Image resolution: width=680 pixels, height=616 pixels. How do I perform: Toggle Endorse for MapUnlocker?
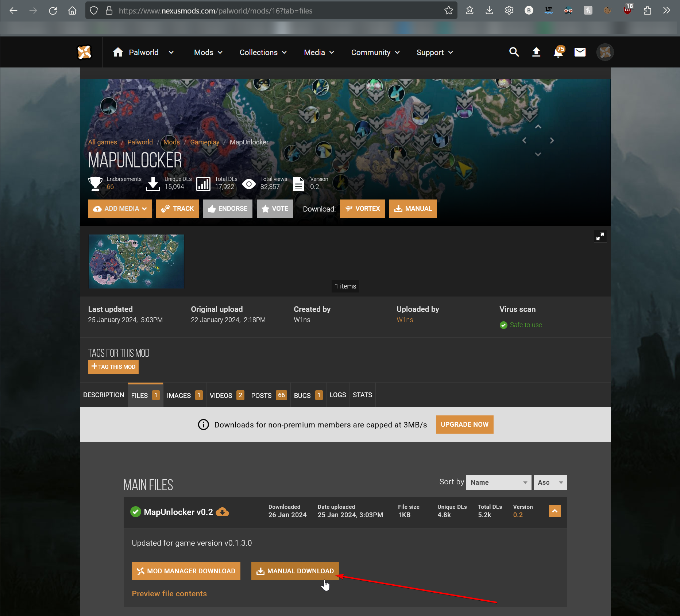pos(228,209)
